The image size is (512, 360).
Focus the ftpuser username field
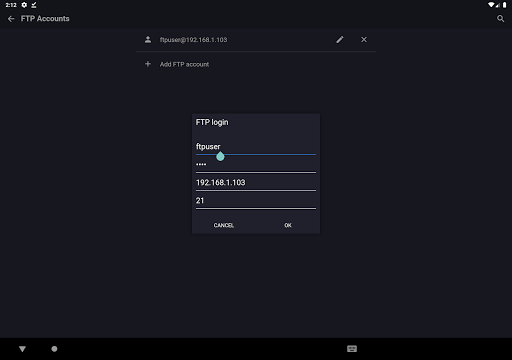[256, 147]
